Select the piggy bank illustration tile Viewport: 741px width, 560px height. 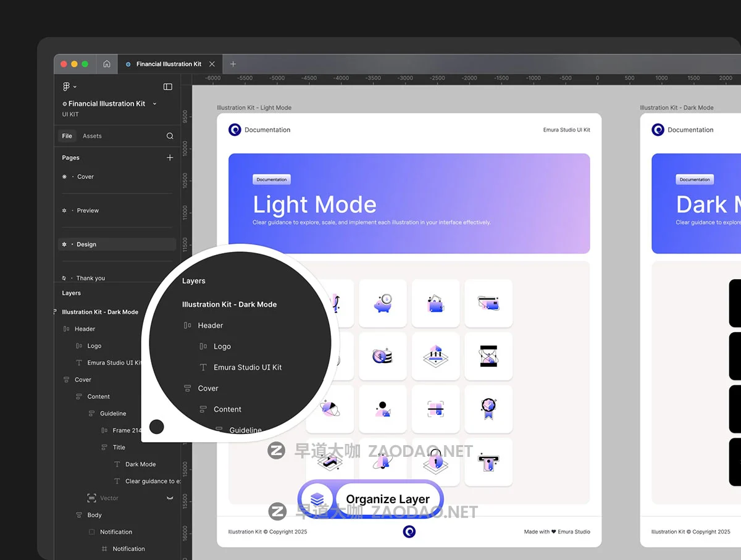pyautogui.click(x=382, y=303)
